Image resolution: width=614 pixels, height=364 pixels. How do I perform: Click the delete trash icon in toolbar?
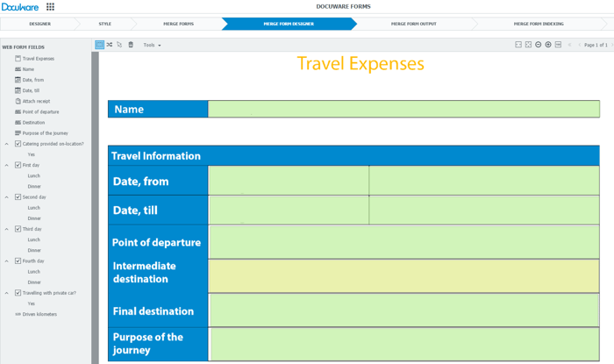[131, 45]
